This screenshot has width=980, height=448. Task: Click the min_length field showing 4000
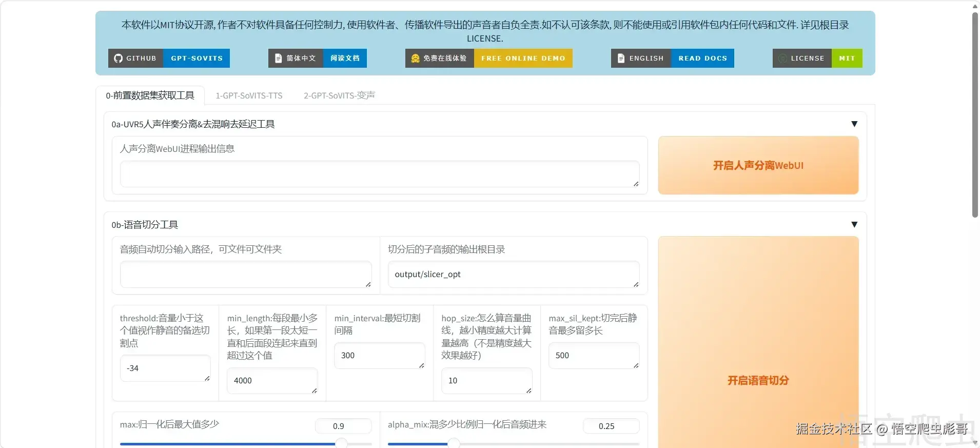coord(272,381)
